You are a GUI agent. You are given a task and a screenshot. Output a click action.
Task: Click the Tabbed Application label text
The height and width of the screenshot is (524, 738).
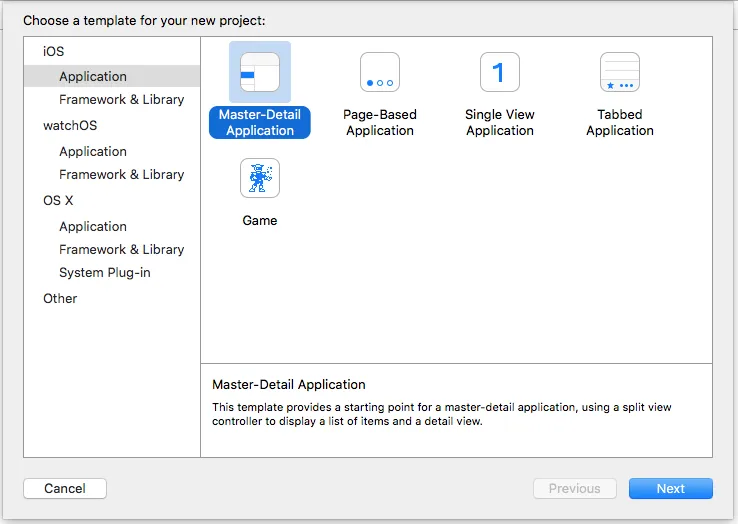pos(620,123)
